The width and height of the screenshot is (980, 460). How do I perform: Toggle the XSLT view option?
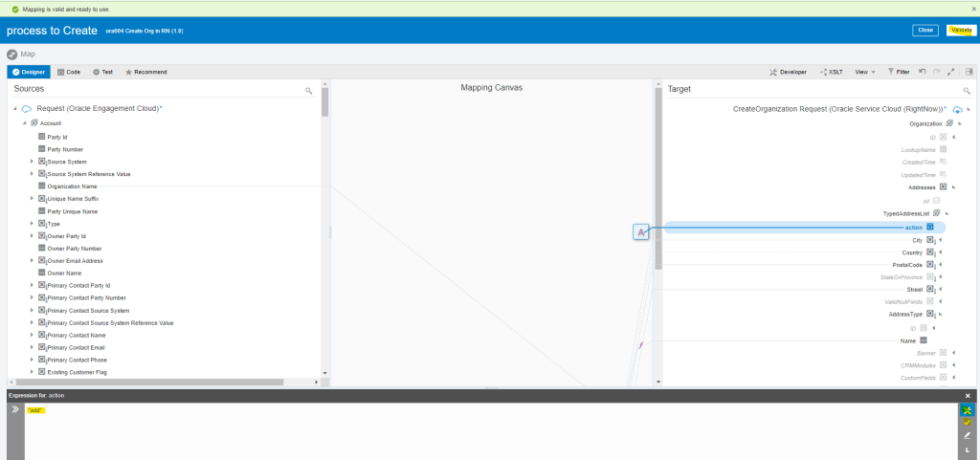[x=831, y=72]
